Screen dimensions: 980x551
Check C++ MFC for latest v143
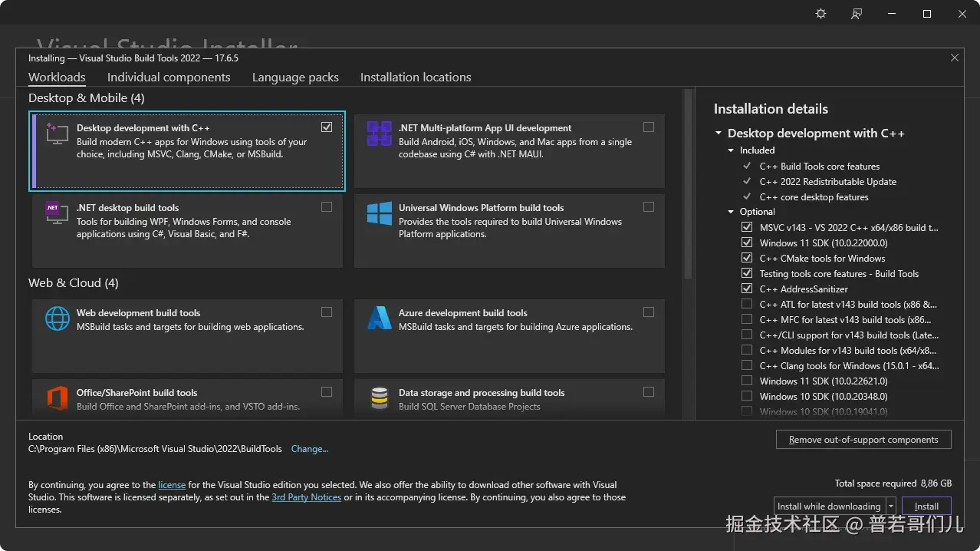[x=747, y=320]
